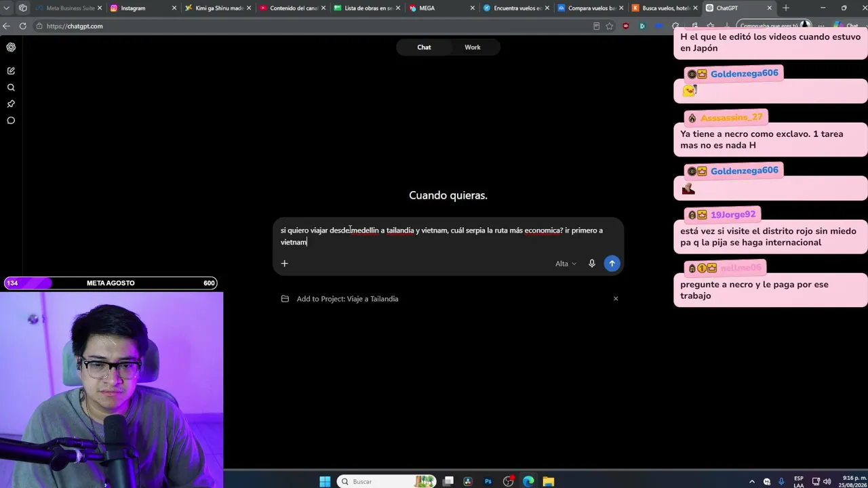This screenshot has width=868, height=488.
Task: Open the ESP LAA keyboard language switcher
Action: [799, 481]
